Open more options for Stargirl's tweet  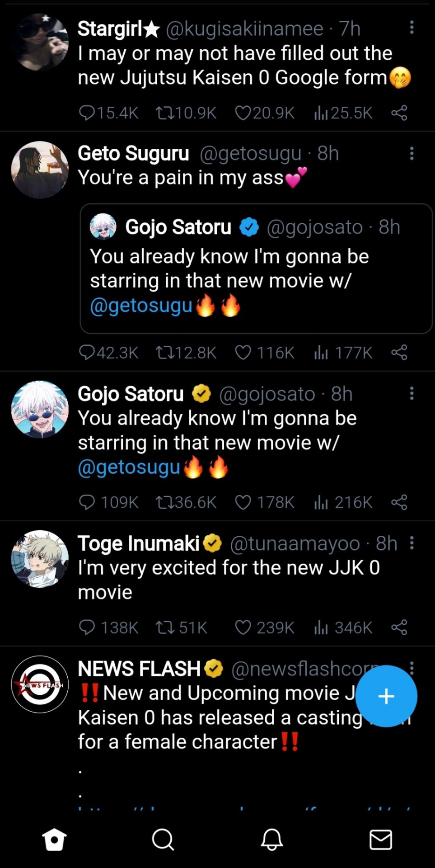(x=412, y=28)
